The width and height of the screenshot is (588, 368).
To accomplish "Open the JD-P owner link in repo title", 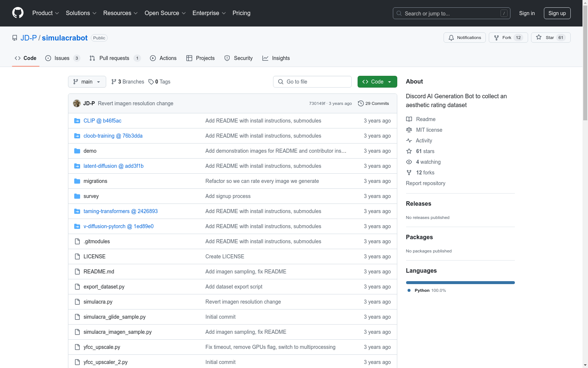I will point(29,38).
